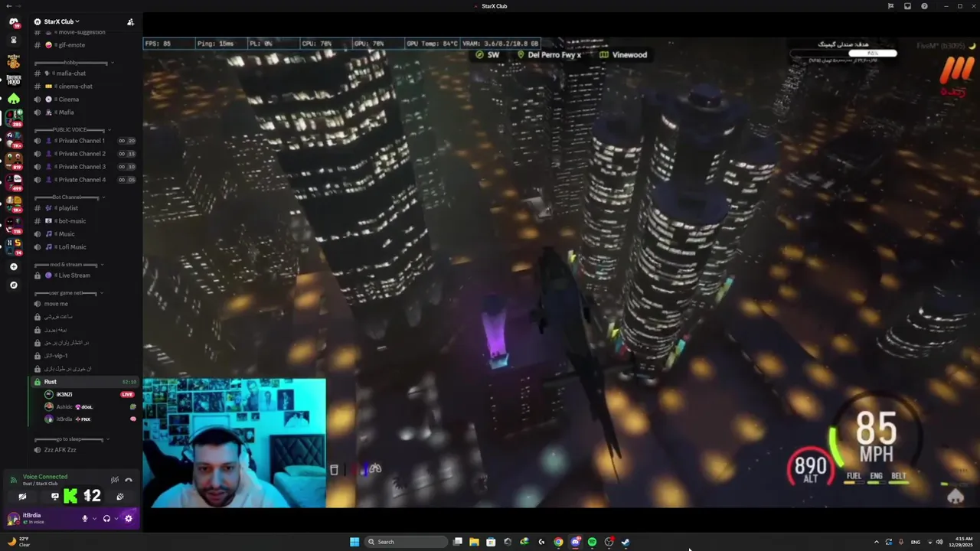980x551 pixels.
Task: Open the Brotherhood server icon
Action: click(13, 80)
